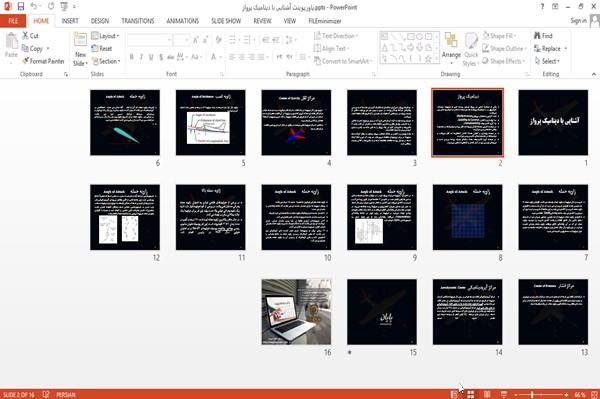This screenshot has width=600, height=399.
Task: Open Shape Effects menu
Action: [504, 61]
